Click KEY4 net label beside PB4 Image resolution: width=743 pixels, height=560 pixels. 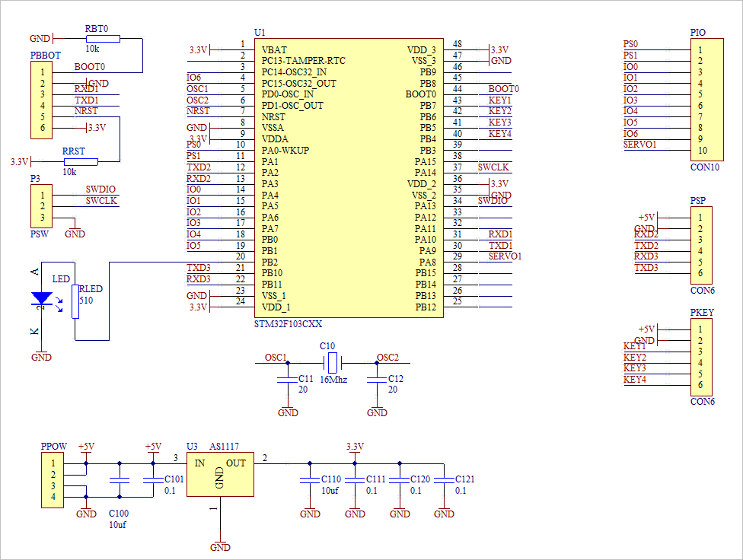coord(500,134)
